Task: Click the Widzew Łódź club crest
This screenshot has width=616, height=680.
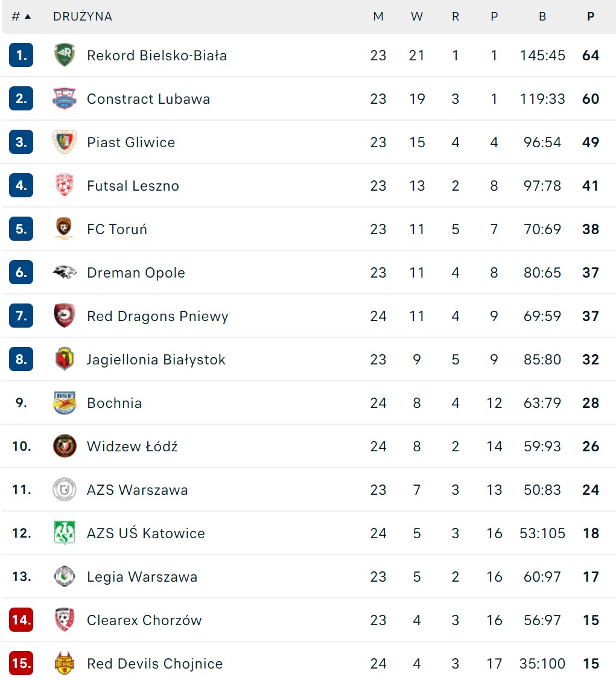Action: [65, 446]
